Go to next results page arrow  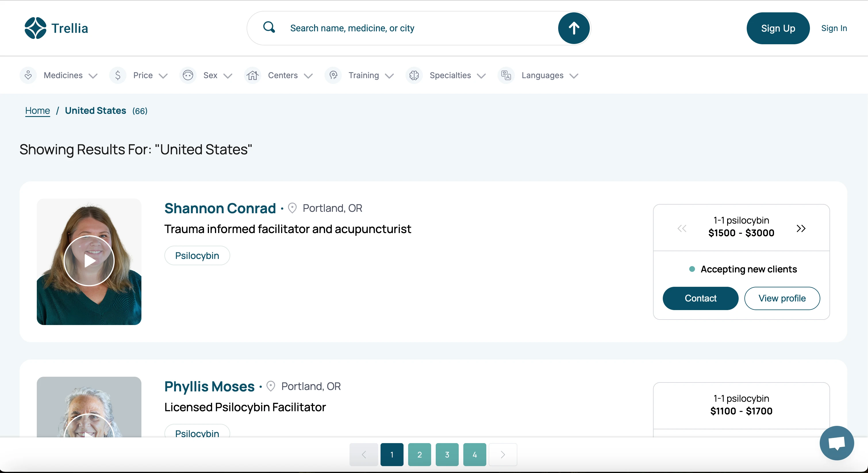(x=503, y=455)
